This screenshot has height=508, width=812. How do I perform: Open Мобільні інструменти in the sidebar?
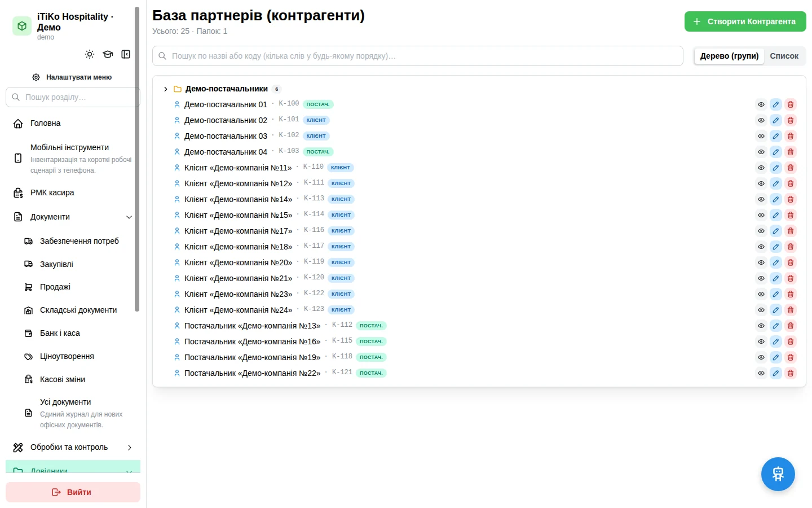[73, 158]
